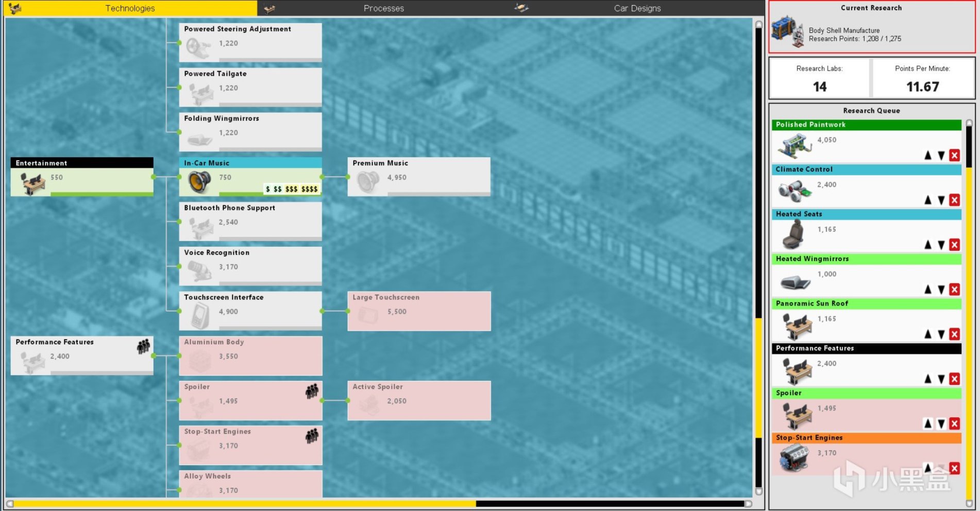Click the Points Per Minute value 11.67
Image resolution: width=980 pixels, height=511 pixels.
tap(922, 87)
